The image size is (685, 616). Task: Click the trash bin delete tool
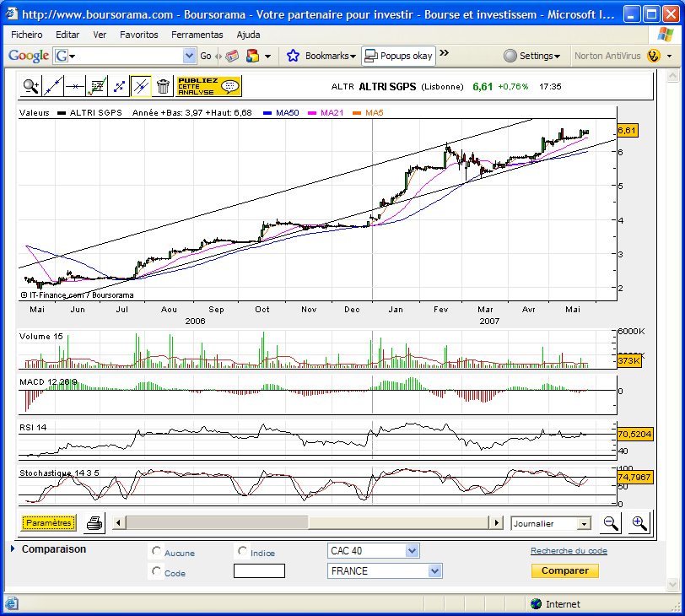pyautogui.click(x=163, y=86)
